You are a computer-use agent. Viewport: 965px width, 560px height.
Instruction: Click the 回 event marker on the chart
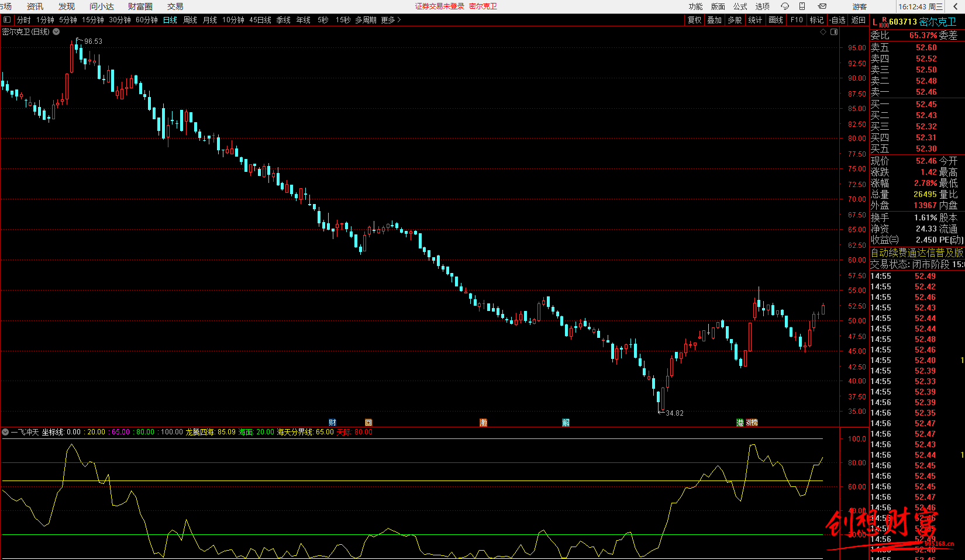[x=368, y=423]
